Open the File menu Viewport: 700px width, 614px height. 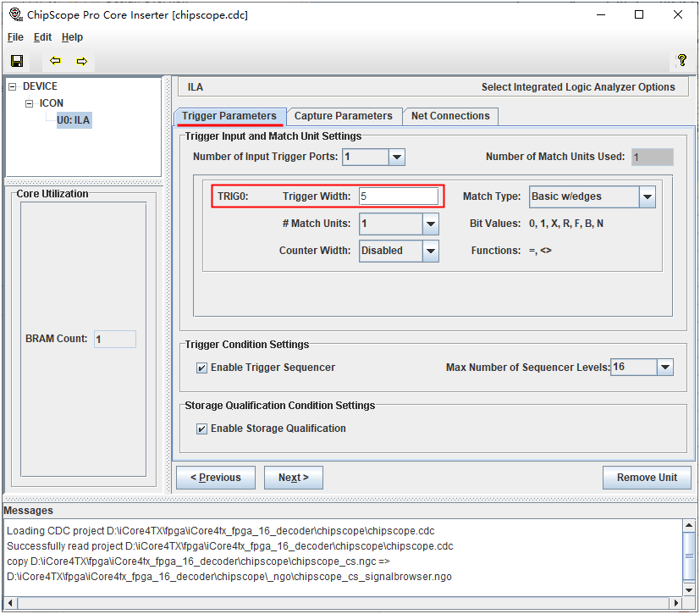15,37
